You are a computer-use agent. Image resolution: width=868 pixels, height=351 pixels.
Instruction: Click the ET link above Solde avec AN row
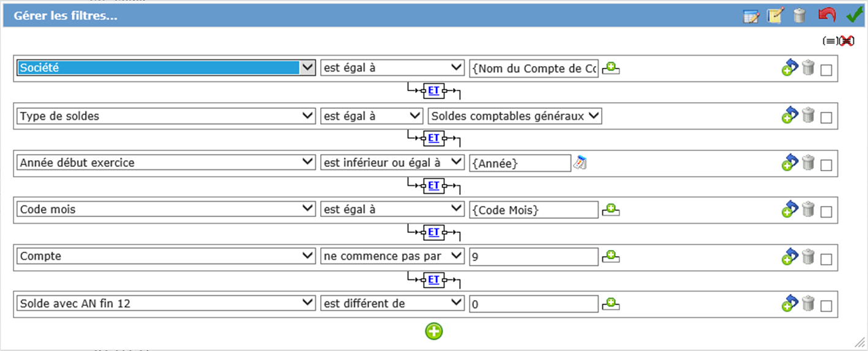point(433,279)
